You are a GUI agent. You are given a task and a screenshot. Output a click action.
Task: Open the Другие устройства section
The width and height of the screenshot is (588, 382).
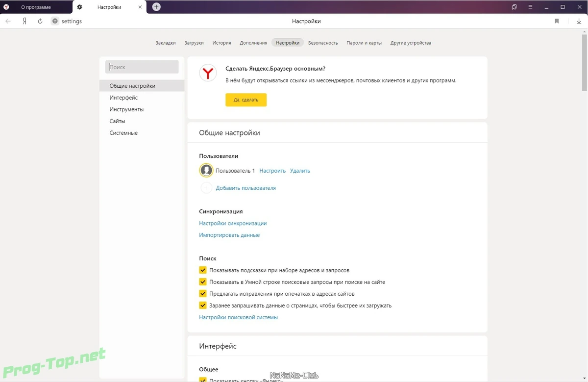click(x=411, y=43)
